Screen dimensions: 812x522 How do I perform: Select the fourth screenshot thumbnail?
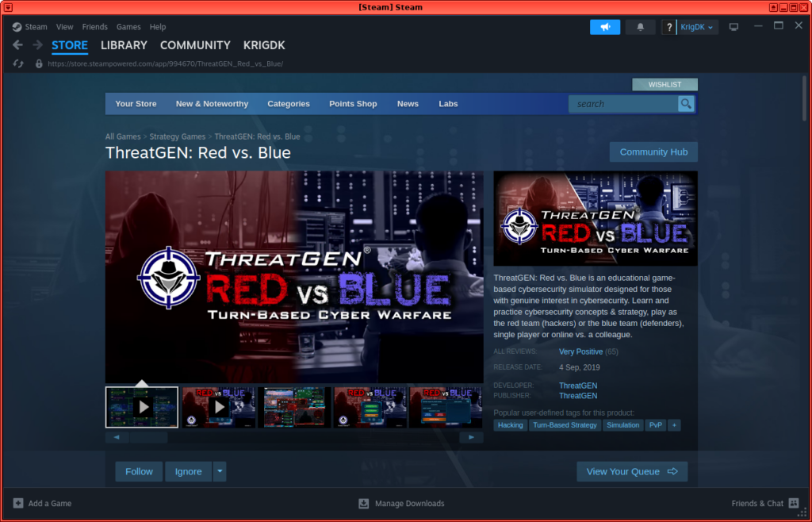[x=370, y=407]
